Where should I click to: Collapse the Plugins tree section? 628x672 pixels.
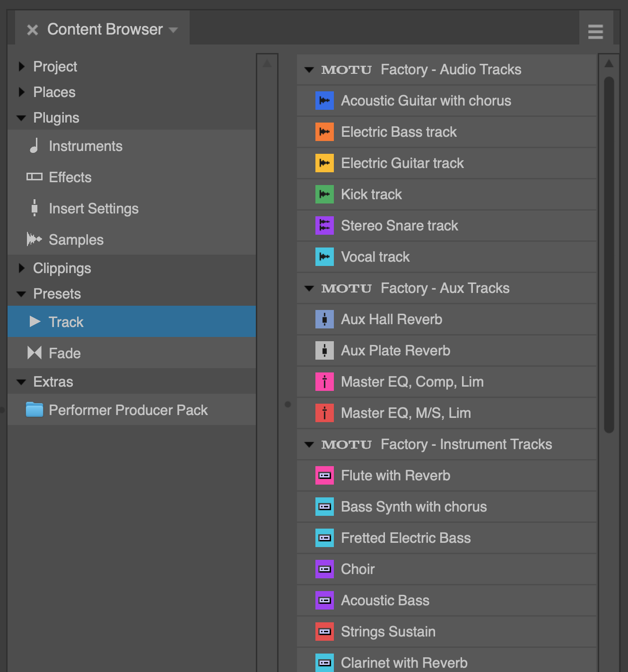pos(21,118)
